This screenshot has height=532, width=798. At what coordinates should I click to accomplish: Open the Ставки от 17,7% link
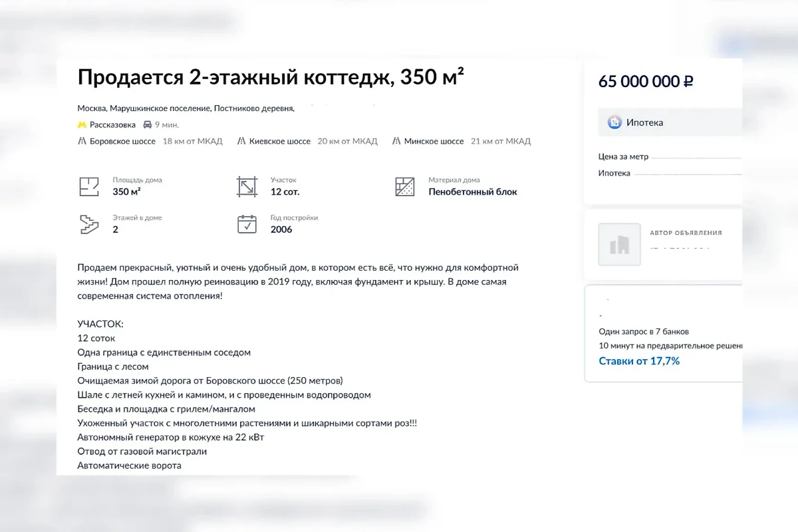(x=639, y=360)
